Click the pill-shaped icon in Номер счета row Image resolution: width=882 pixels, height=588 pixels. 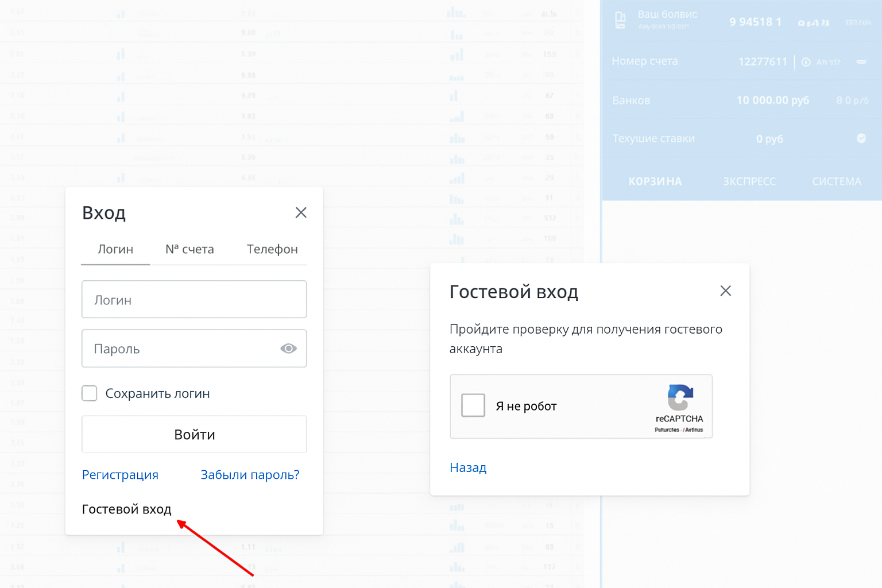point(861,62)
